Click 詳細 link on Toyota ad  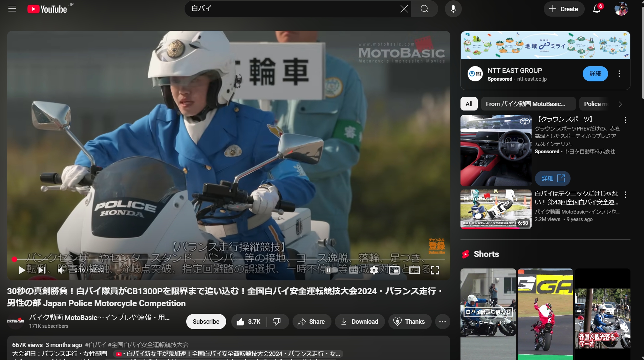553,178
